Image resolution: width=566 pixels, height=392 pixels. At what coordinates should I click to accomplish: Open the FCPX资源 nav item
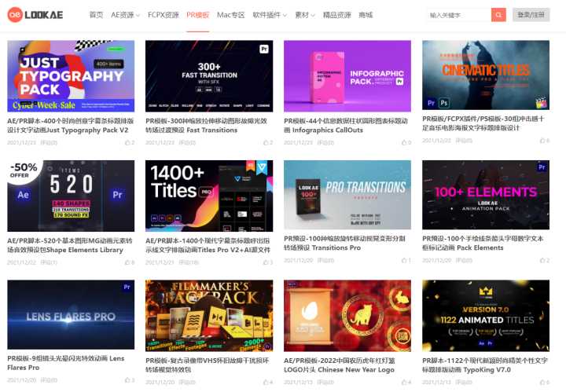[x=164, y=15]
